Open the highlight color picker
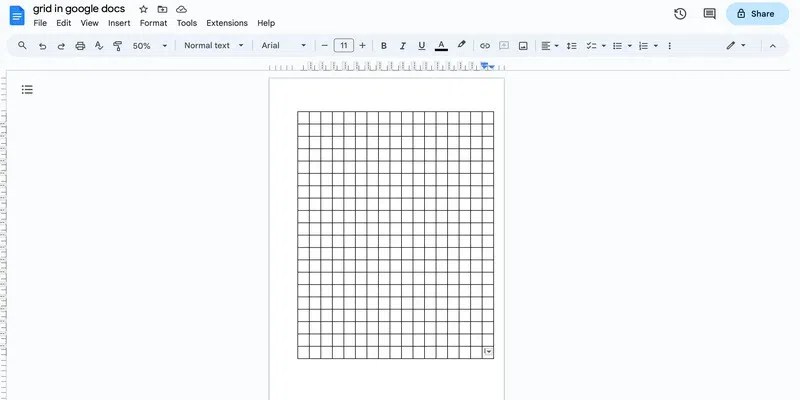The height and width of the screenshot is (400, 800). [461, 45]
